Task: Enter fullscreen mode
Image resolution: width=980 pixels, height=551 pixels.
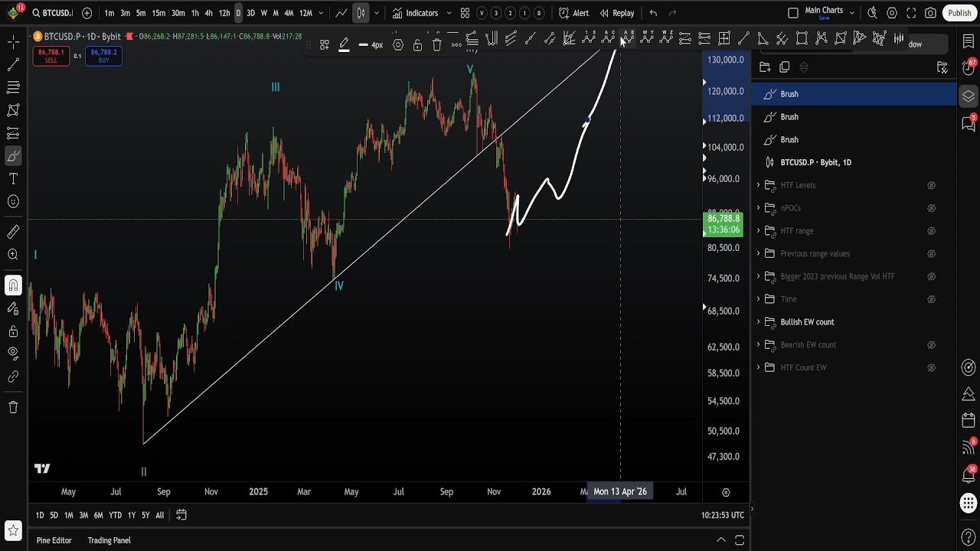Action: tap(911, 13)
